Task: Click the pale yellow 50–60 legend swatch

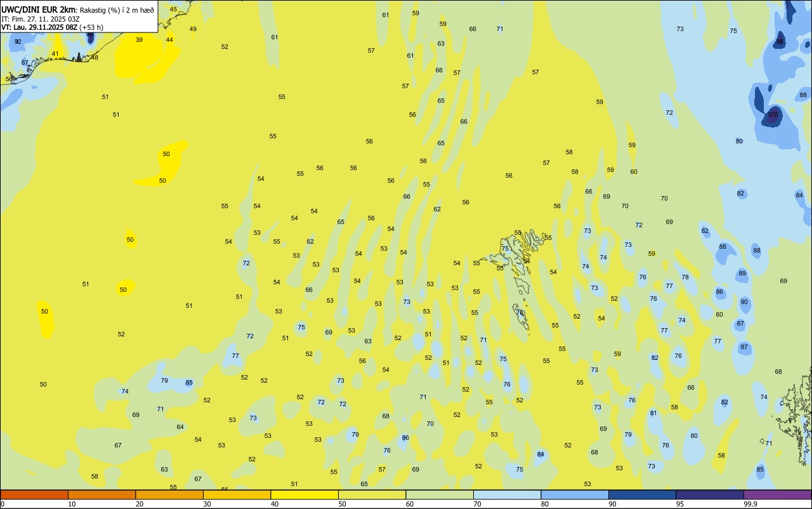Action: click(x=372, y=494)
